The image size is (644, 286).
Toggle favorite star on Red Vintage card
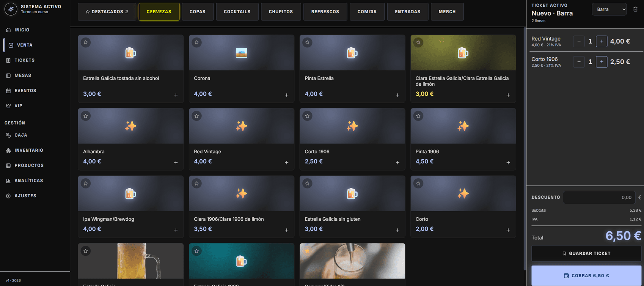click(x=196, y=116)
